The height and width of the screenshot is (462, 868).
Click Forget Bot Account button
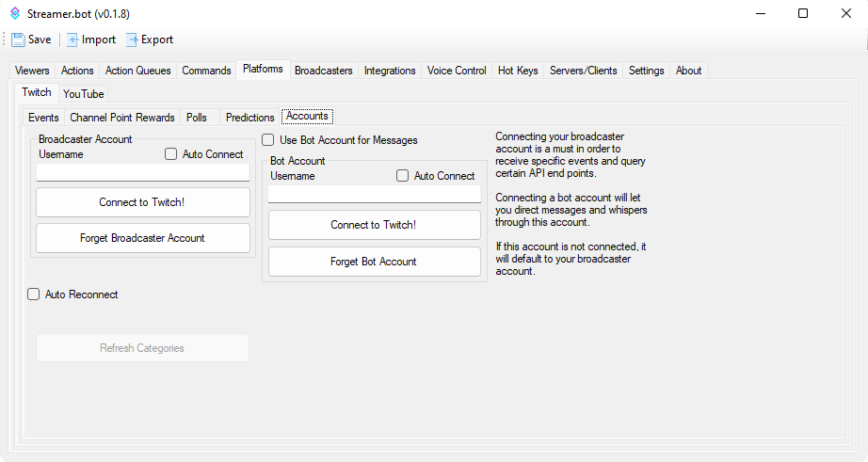[x=374, y=262]
